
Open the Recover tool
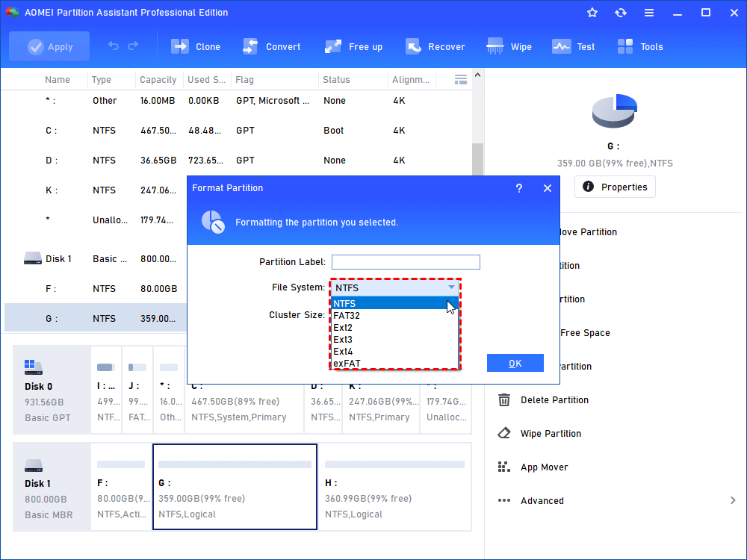click(435, 46)
